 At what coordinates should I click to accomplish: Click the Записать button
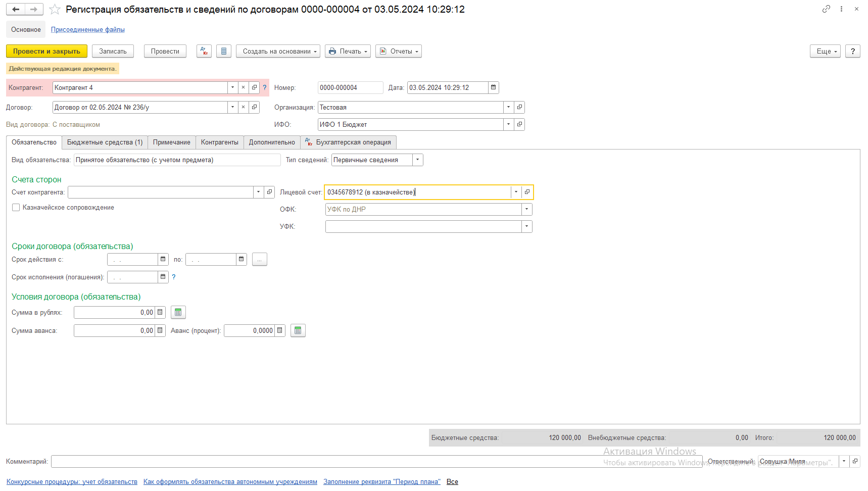click(113, 51)
